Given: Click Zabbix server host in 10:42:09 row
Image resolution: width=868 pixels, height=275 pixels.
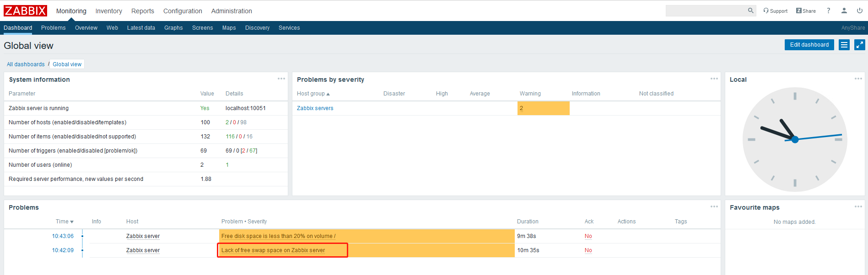Looking at the screenshot, I should 143,250.
